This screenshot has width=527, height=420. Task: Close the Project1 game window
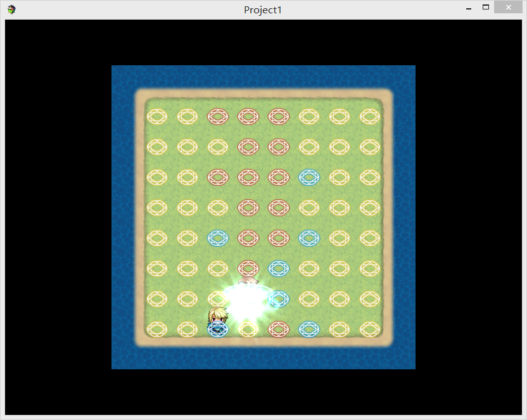pyautogui.click(x=508, y=8)
